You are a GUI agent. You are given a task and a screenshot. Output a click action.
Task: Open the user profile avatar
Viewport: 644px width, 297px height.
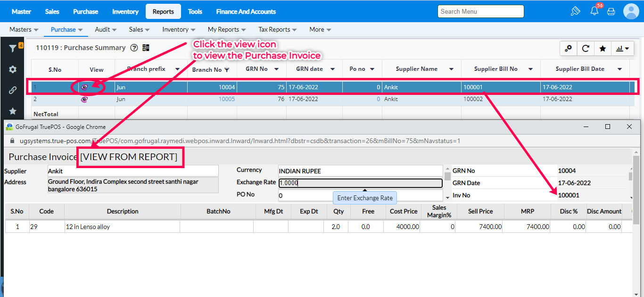(x=631, y=11)
